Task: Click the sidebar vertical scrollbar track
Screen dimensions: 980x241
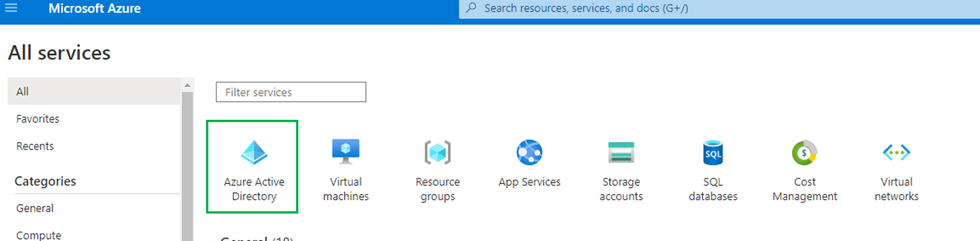Action: [x=187, y=167]
